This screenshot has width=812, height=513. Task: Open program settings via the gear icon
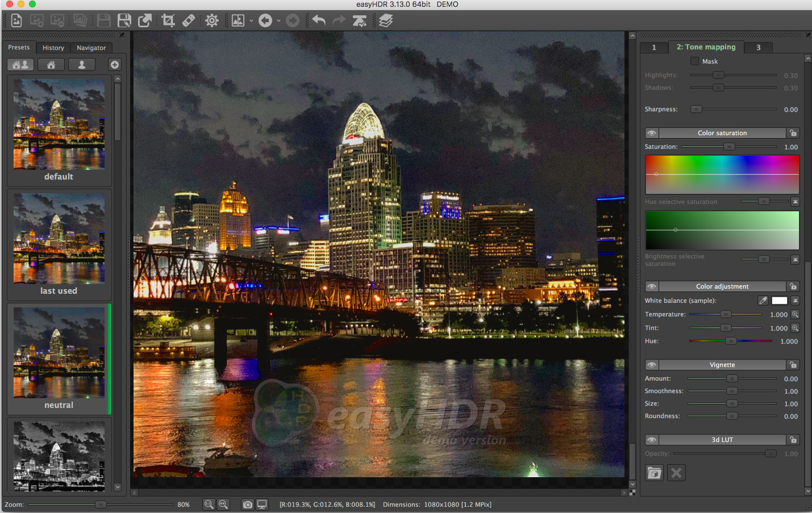pyautogui.click(x=212, y=21)
